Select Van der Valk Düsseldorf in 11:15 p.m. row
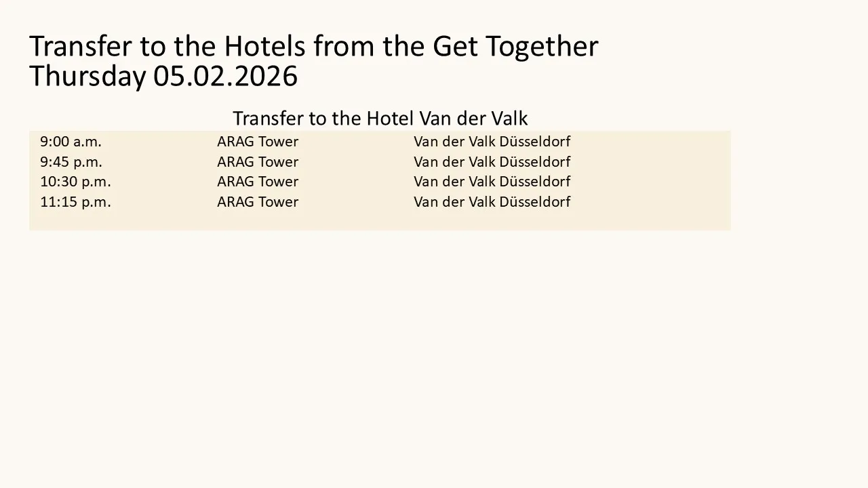This screenshot has width=868, height=488. (492, 202)
